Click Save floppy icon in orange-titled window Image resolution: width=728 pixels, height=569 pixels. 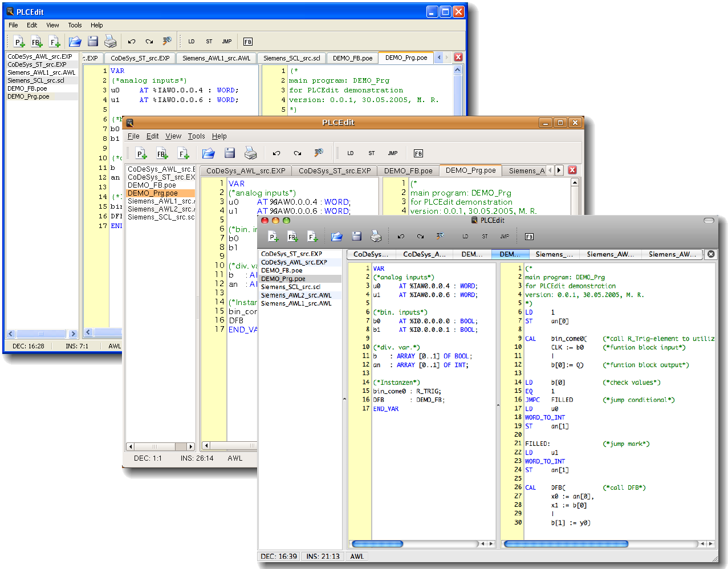[x=230, y=153]
